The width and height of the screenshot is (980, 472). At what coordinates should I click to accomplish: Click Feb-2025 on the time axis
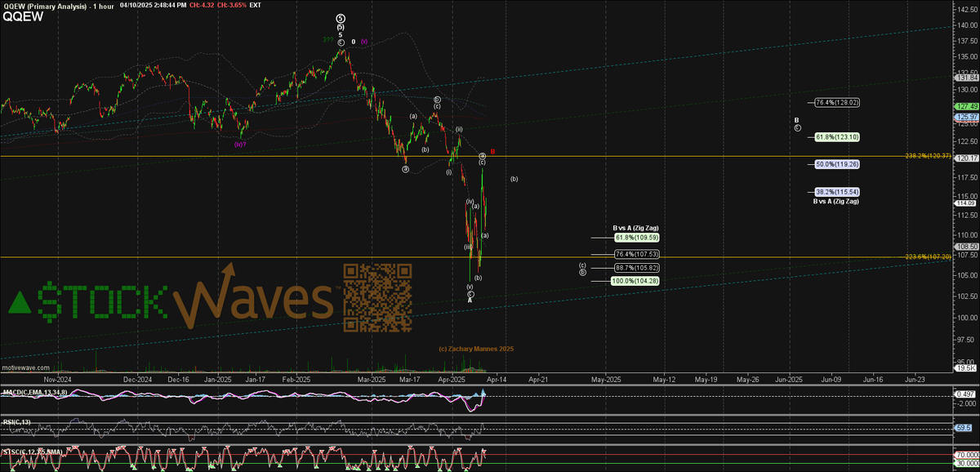click(296, 380)
